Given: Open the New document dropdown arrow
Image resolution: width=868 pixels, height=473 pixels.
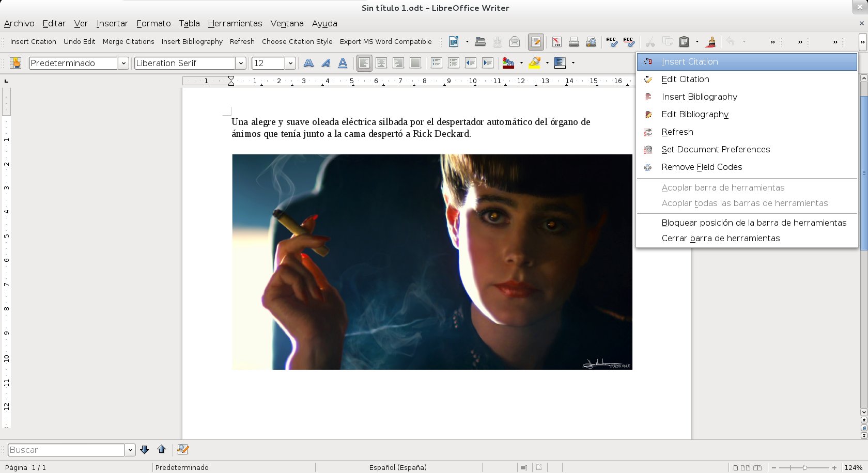Looking at the screenshot, I should tap(467, 42).
